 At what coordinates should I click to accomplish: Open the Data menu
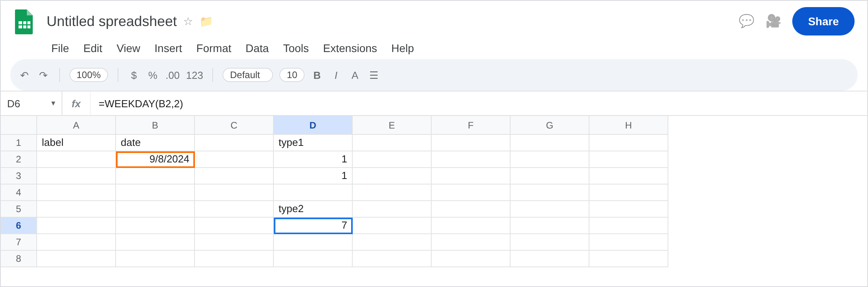[257, 48]
